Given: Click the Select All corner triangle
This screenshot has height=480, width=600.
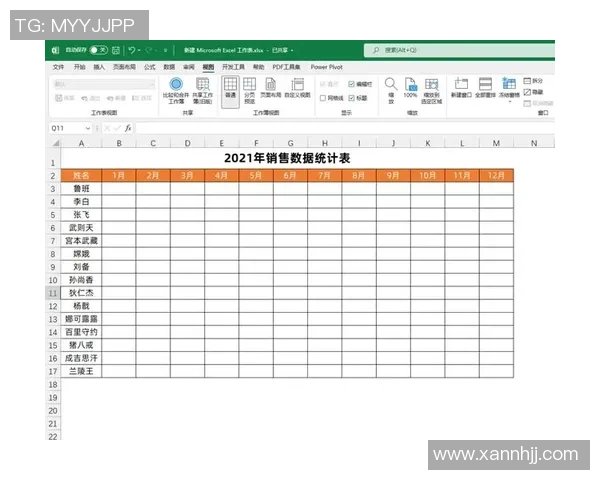Looking at the screenshot, I should pos(56,143).
